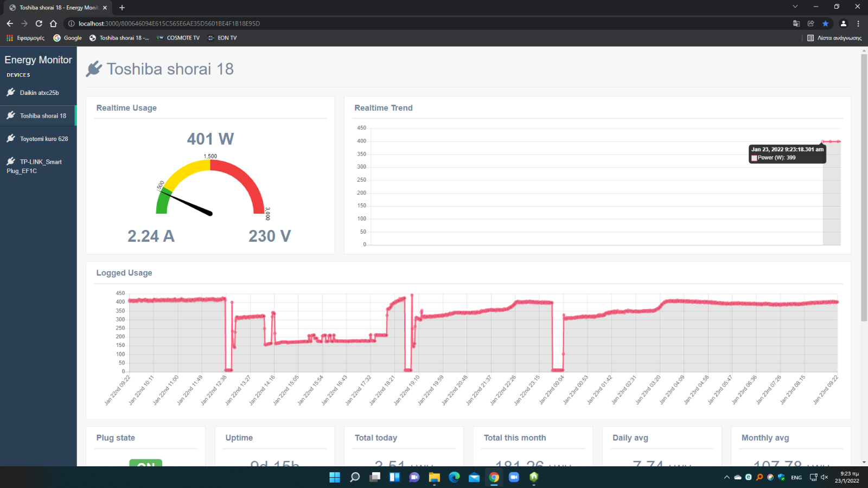Select the Daikin atxc25b device

pos(38,93)
